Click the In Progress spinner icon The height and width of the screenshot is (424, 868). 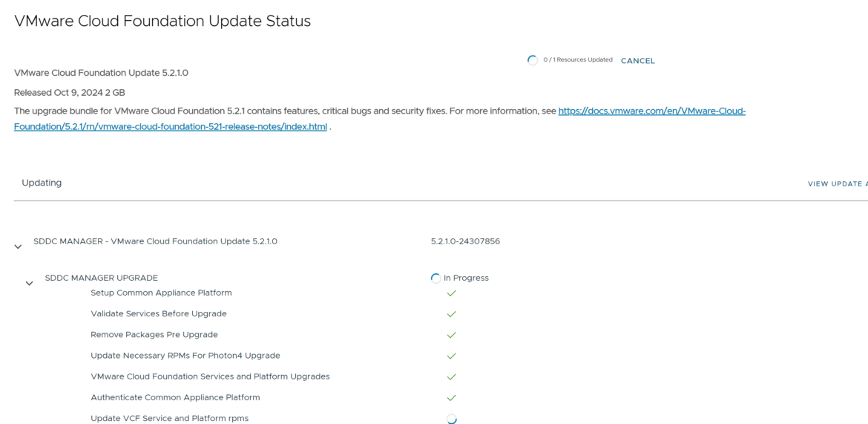click(x=435, y=278)
